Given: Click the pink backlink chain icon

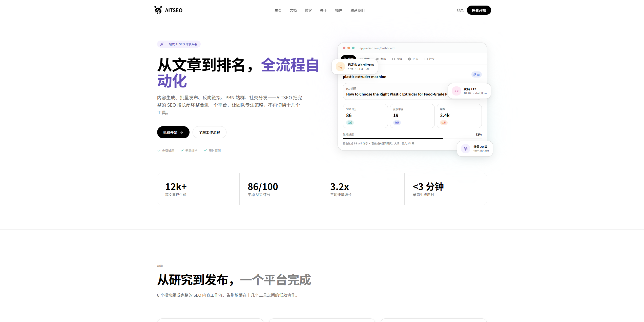Looking at the screenshot, I should coord(456,91).
